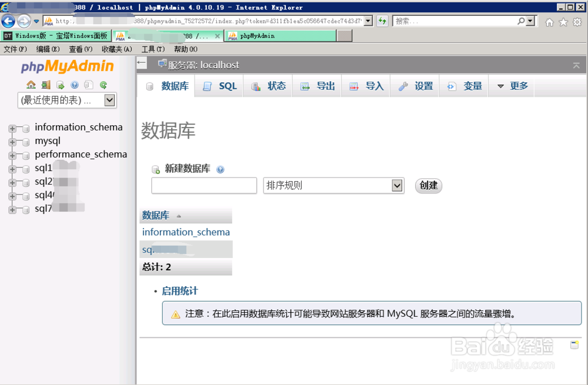Open the blurred sq database link in list

(x=164, y=250)
